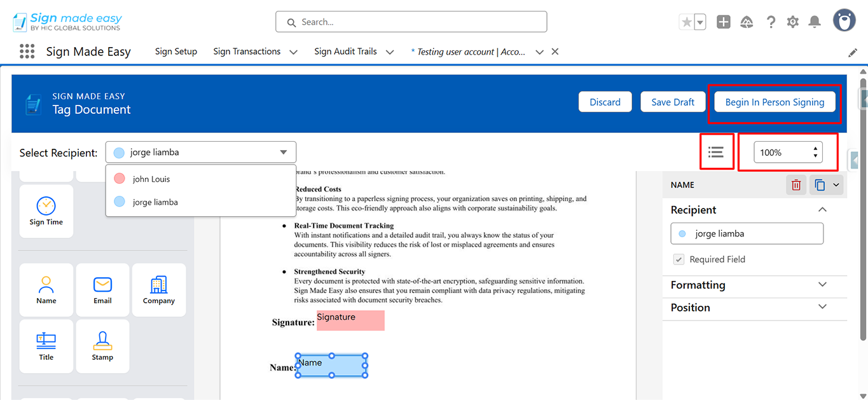The height and width of the screenshot is (405, 868).
Task: Open the favorites list dropdown arrow
Action: click(x=700, y=22)
